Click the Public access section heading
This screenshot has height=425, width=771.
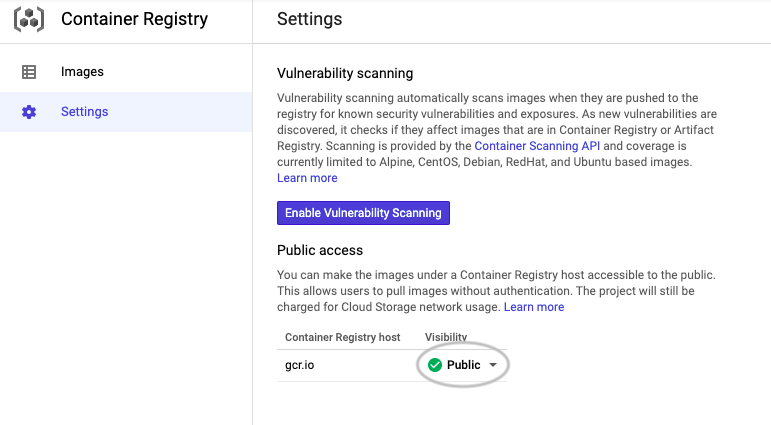coord(320,250)
